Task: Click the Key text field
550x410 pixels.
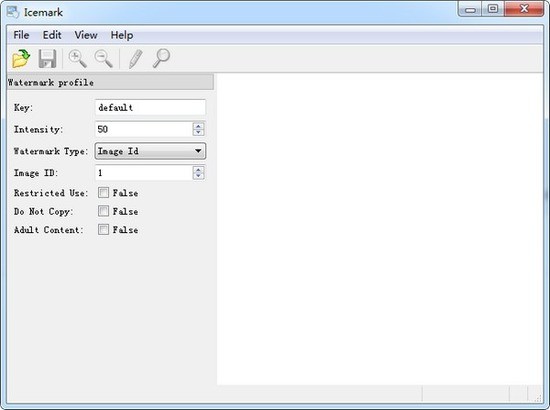Action: click(150, 107)
